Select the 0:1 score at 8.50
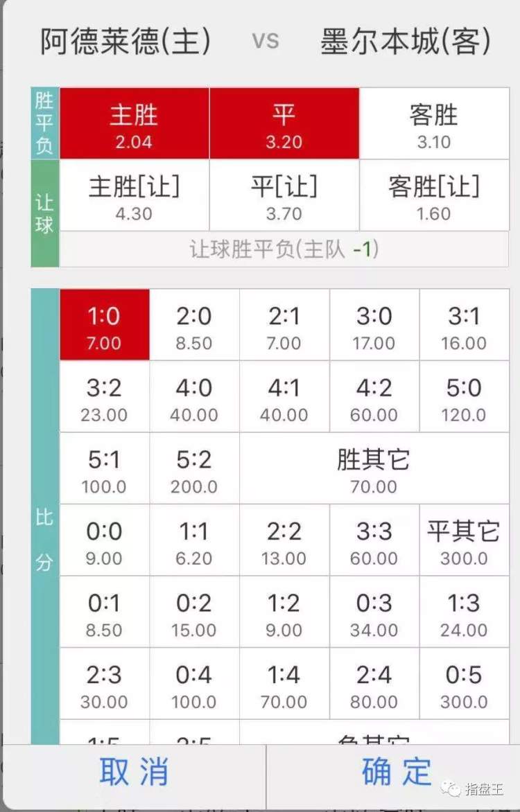520x812 pixels. (x=104, y=612)
